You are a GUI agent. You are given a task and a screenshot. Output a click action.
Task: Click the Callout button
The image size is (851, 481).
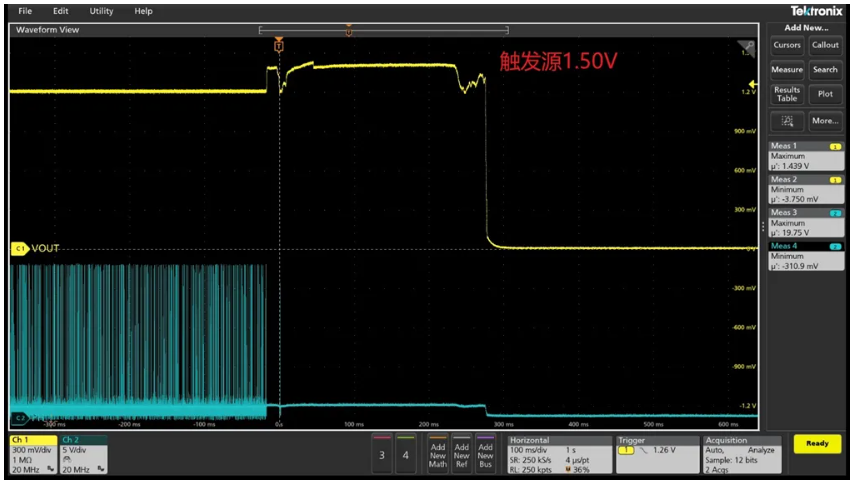[825, 45]
